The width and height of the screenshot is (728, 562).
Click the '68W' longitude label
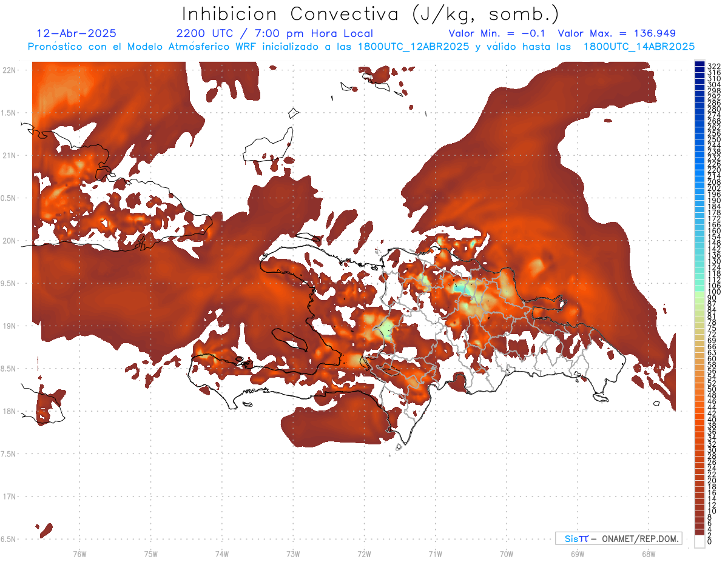(x=649, y=554)
